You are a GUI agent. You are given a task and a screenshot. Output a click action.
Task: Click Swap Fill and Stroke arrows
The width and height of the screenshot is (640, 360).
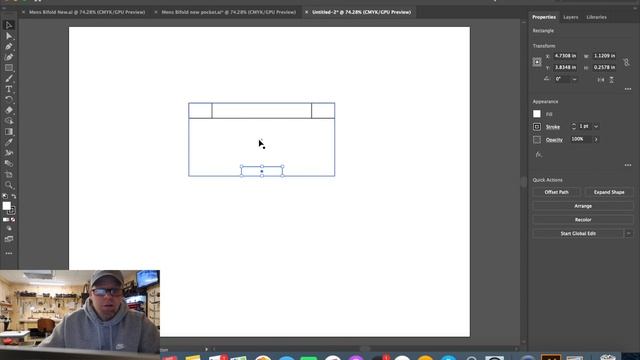(14, 196)
